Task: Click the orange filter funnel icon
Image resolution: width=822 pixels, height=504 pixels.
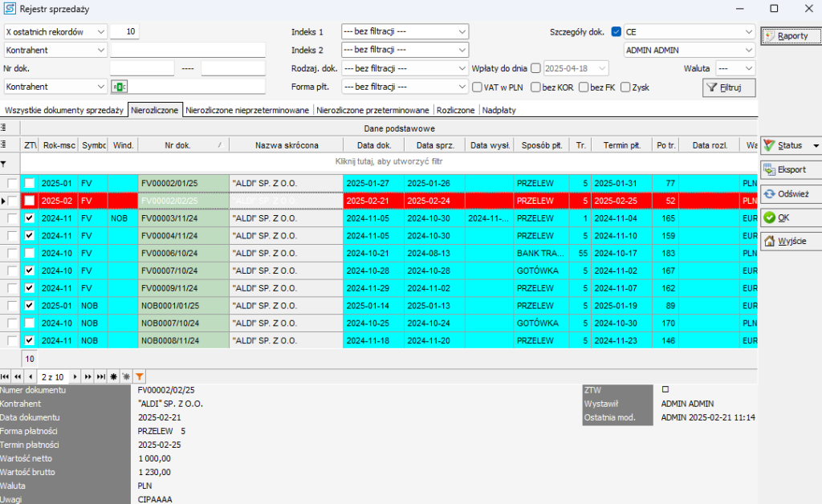Action: 140,376
